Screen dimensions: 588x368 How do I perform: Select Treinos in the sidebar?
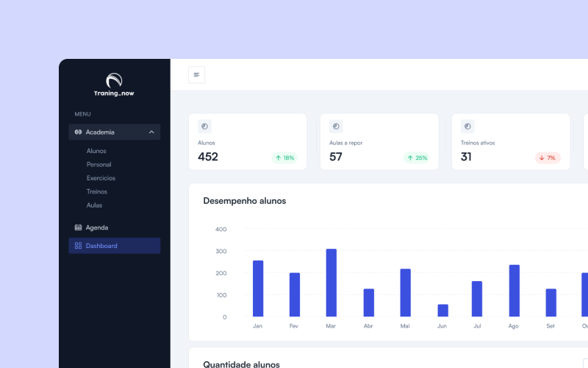point(96,191)
